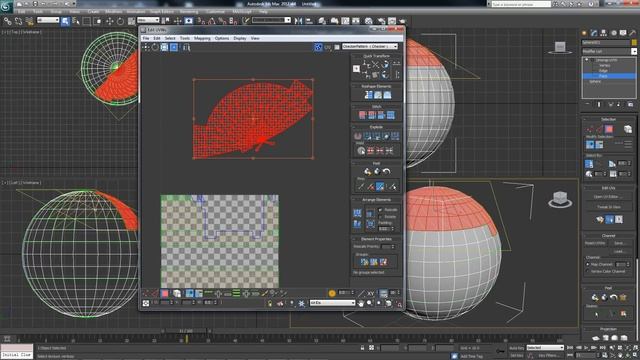The height and width of the screenshot is (360, 640).
Task: Collapse Arrange Elements rollout
Action: pos(376,200)
